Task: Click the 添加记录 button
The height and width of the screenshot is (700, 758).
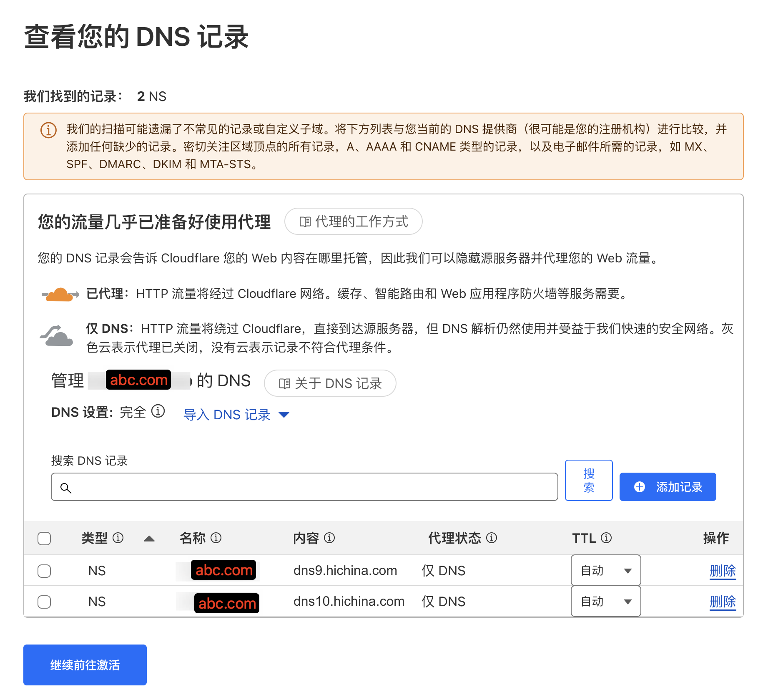Action: point(668,487)
